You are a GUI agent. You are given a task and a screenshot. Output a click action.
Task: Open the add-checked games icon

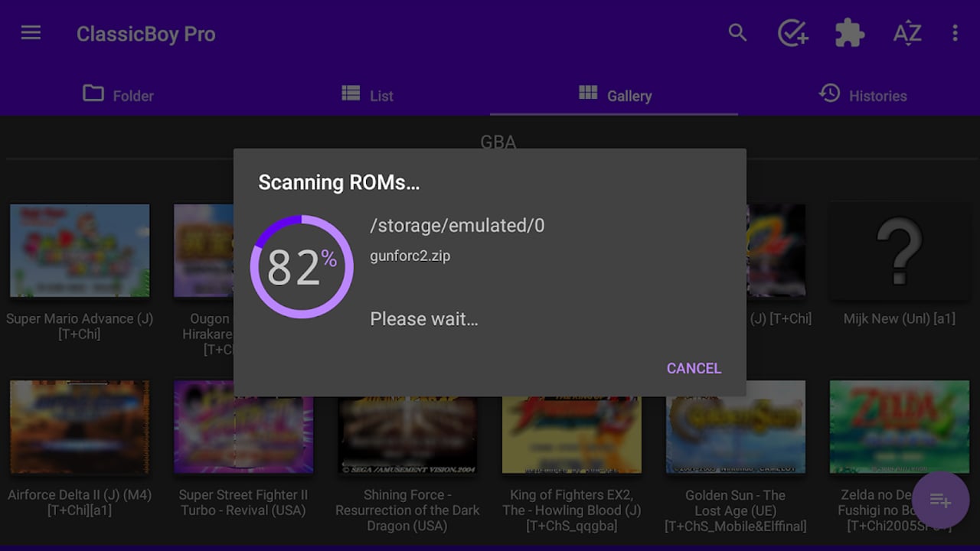[x=792, y=34]
